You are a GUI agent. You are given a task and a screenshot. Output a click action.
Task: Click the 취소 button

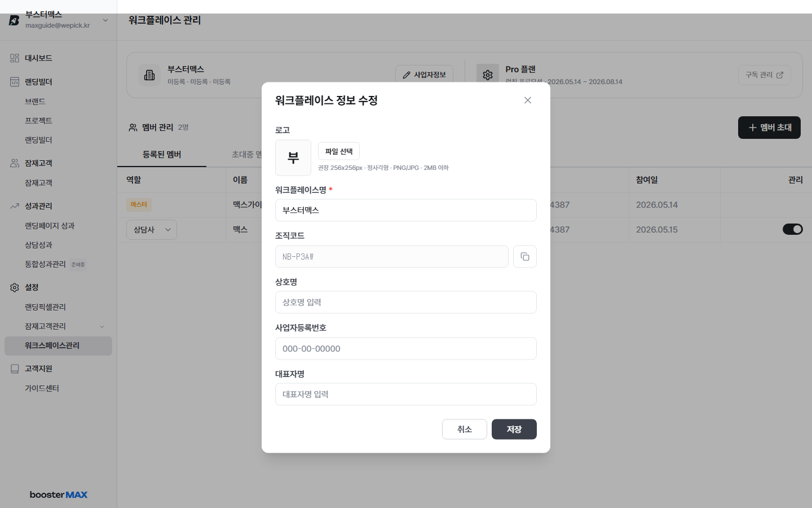point(465,430)
